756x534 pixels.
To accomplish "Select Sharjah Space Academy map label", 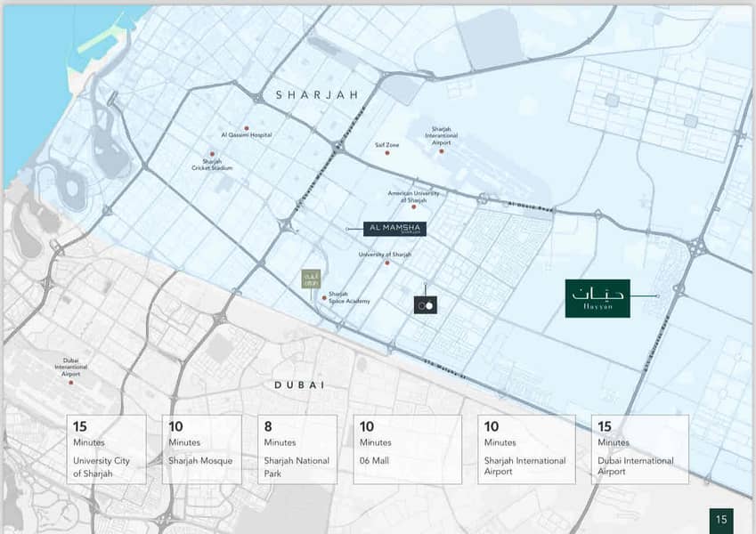I will click(x=349, y=297).
